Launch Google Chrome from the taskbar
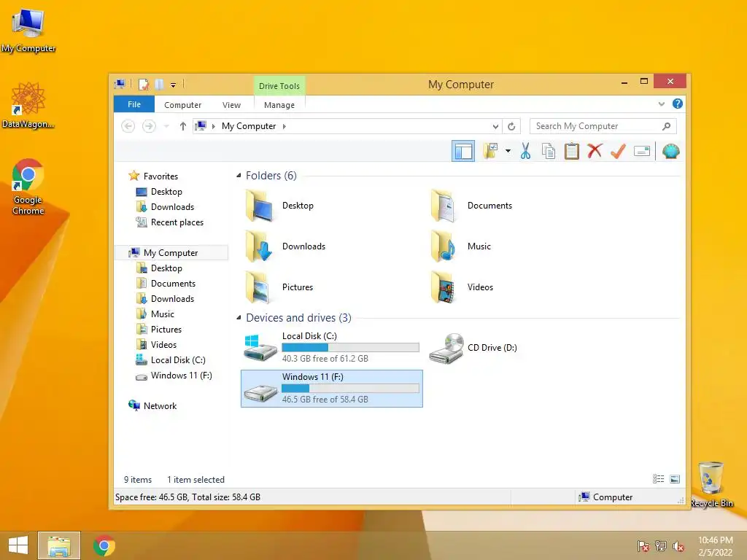 coord(104,545)
